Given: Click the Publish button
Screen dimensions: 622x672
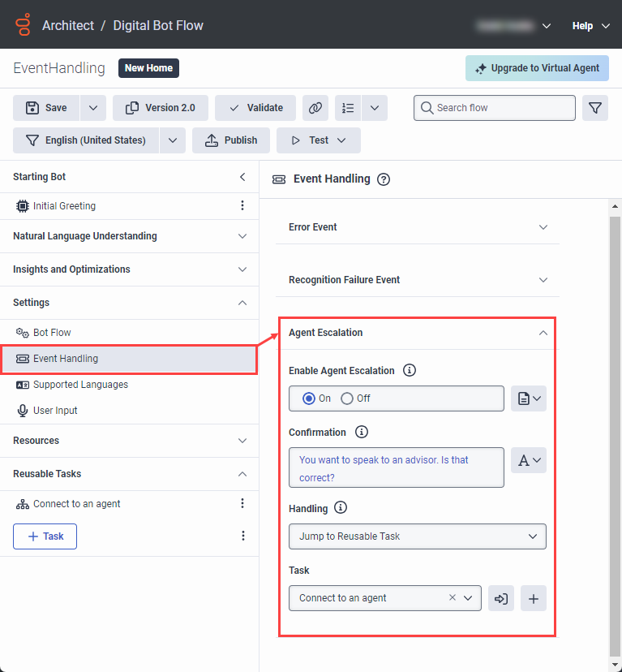Looking at the screenshot, I should coord(231,140).
